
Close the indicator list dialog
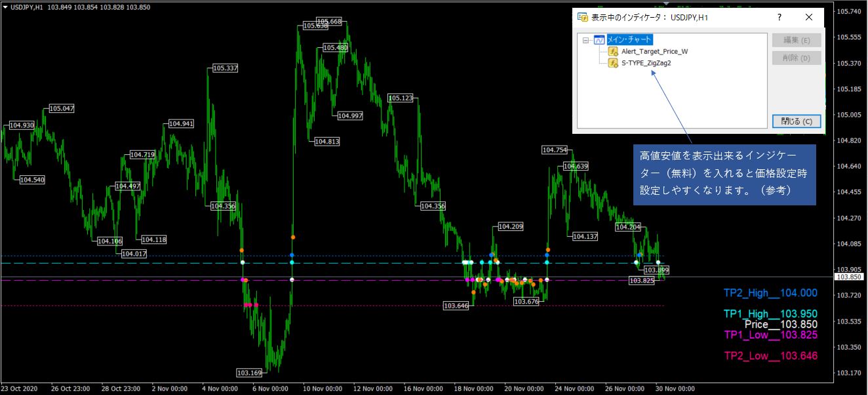809,18
